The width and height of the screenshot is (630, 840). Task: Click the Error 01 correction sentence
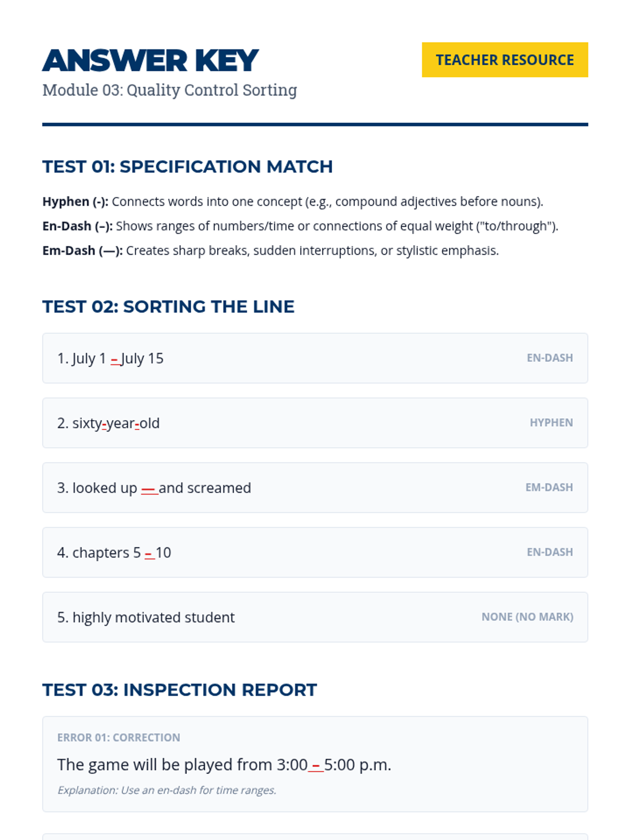coord(224,765)
